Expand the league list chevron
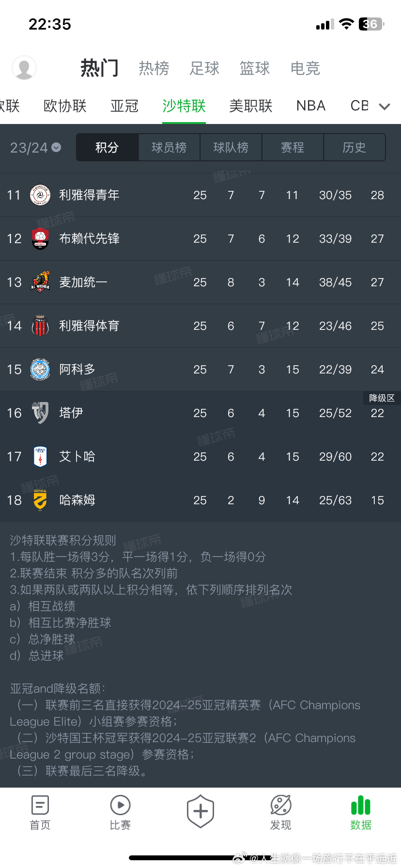Screen dimensions: 401x868 (x=385, y=107)
